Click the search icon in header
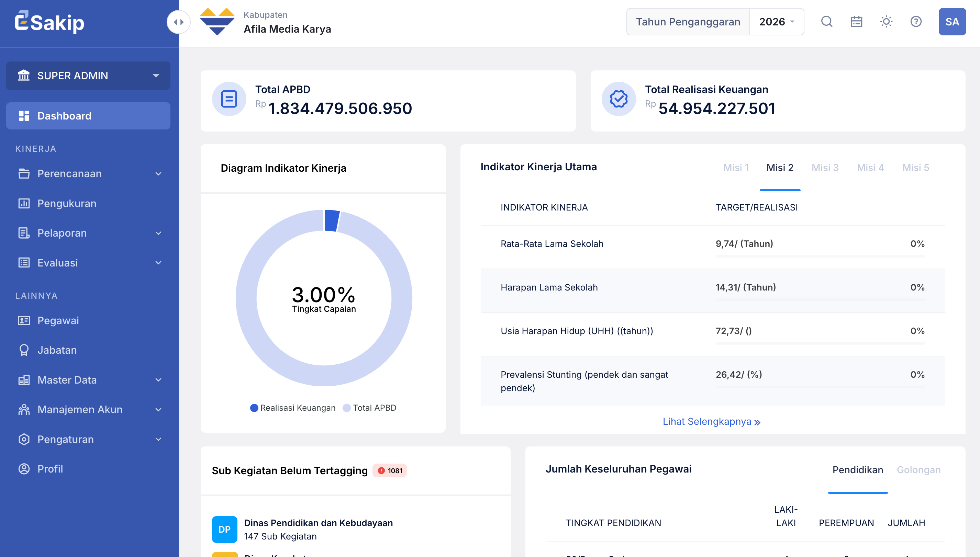980x557 pixels. pos(826,22)
